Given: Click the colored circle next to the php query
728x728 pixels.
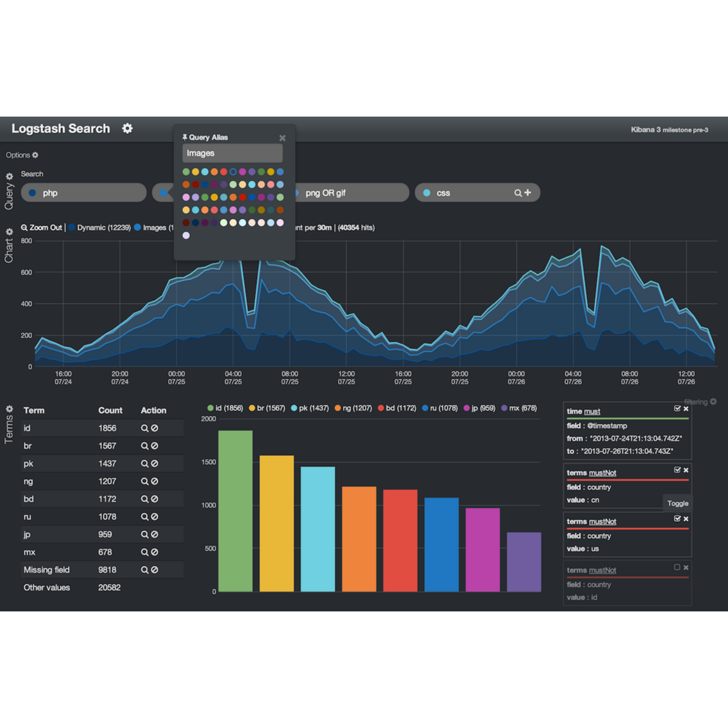Looking at the screenshot, I should click(x=32, y=193).
